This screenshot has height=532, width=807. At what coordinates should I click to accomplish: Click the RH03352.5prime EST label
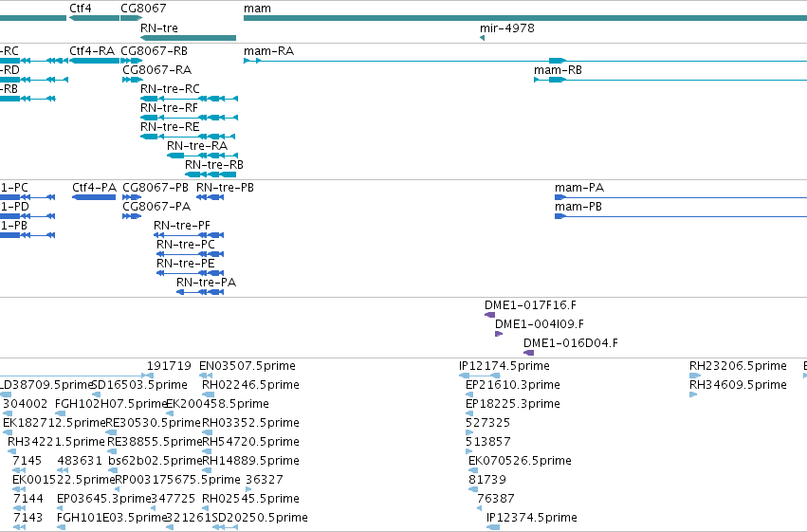coord(250,423)
